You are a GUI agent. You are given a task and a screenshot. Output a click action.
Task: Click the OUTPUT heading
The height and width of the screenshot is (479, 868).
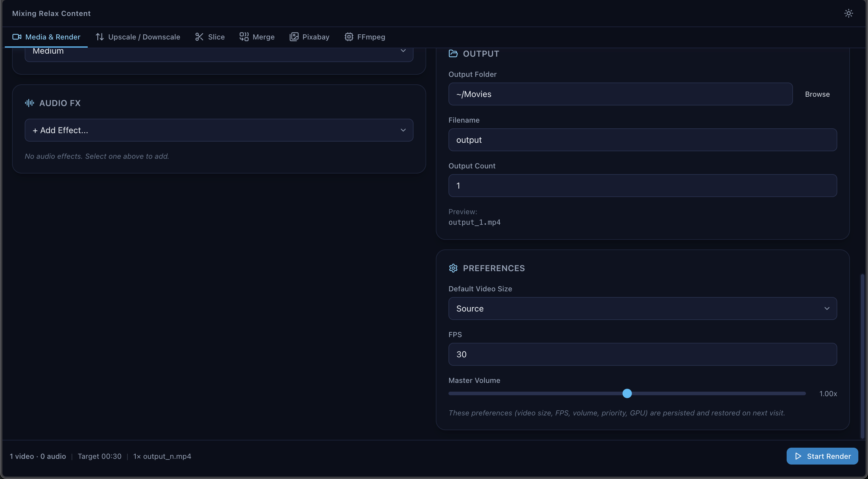(x=481, y=54)
